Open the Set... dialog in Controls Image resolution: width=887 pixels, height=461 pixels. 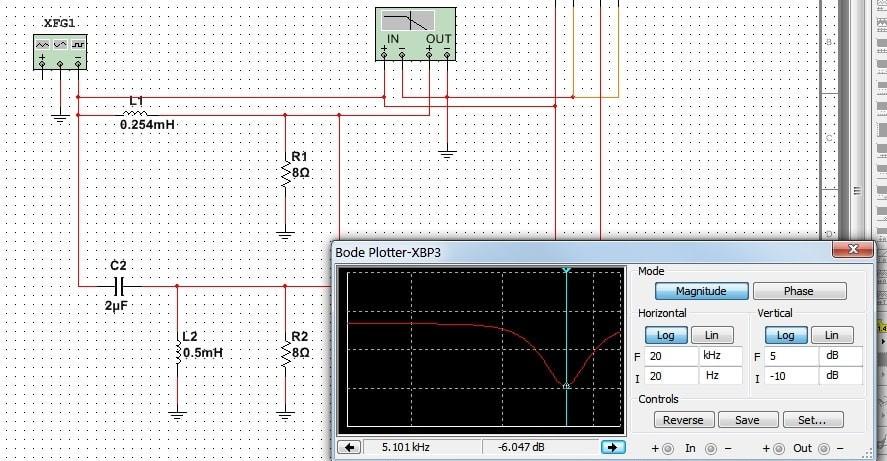[813, 420]
